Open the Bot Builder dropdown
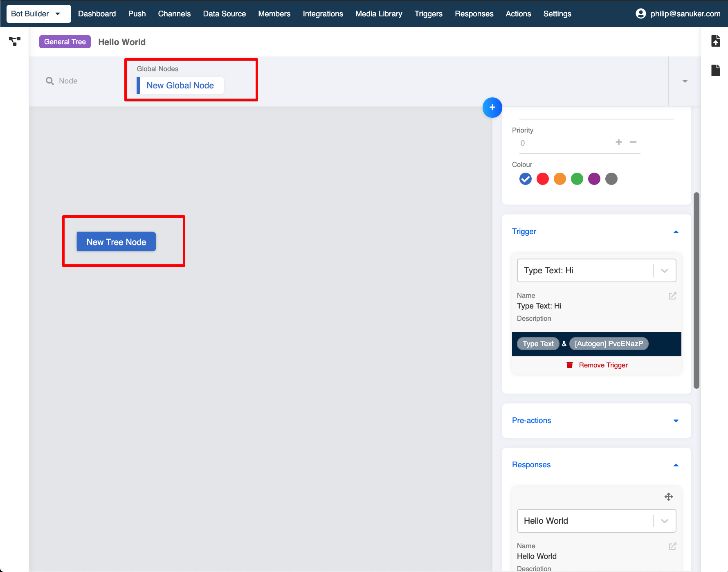Image resolution: width=728 pixels, height=572 pixels. [x=38, y=14]
